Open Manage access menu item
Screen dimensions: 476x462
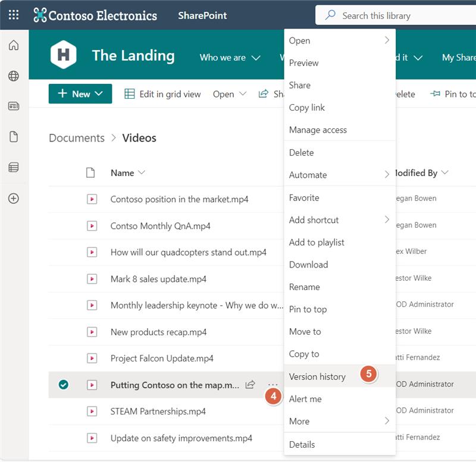coord(340,130)
